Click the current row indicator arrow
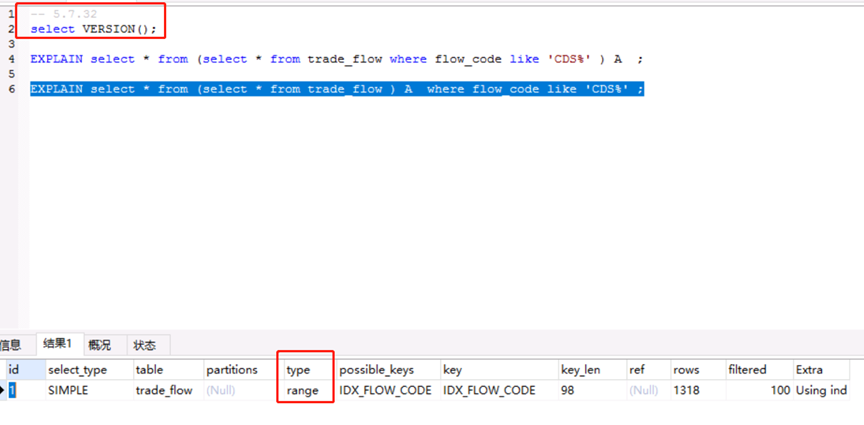This screenshot has width=864, height=425. pyautogui.click(x=3, y=390)
